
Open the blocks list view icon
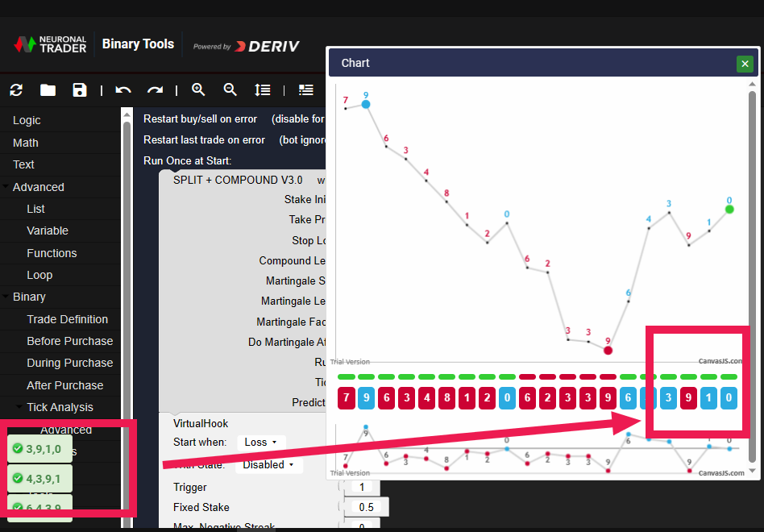tap(305, 90)
